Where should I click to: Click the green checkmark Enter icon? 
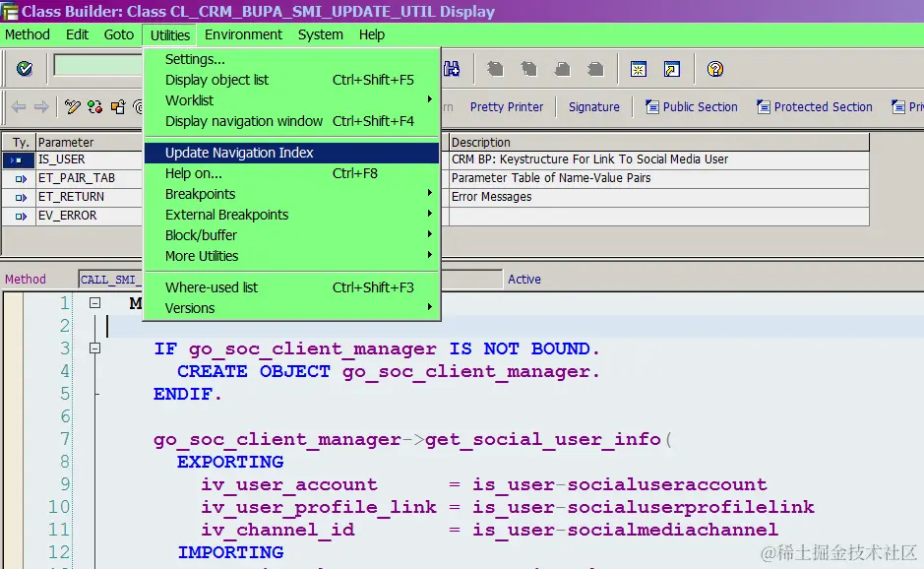25,68
